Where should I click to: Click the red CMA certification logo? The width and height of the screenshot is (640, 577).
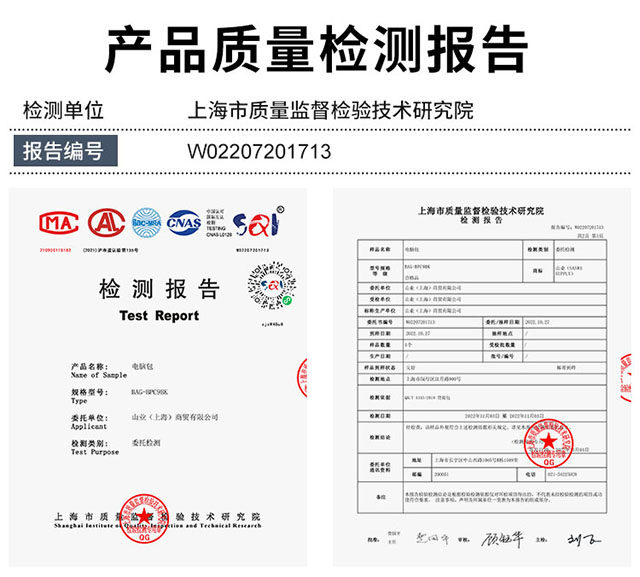pos(59,223)
